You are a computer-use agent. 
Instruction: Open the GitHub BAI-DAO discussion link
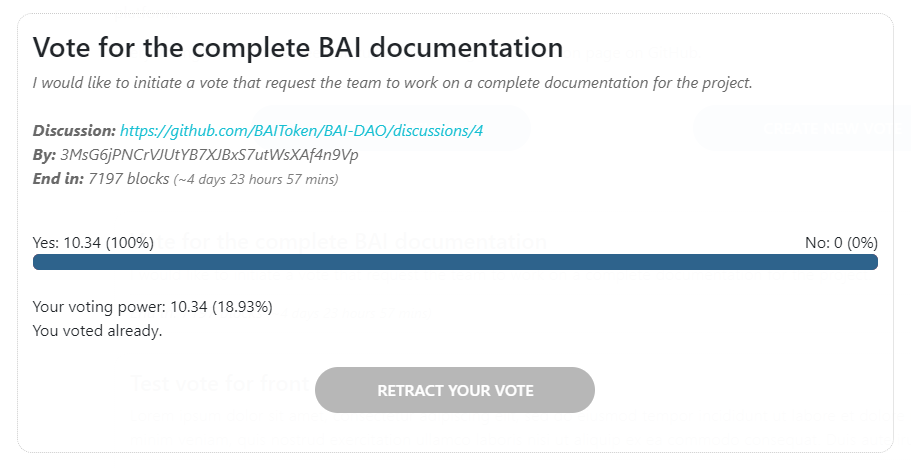pyautogui.click(x=309, y=131)
